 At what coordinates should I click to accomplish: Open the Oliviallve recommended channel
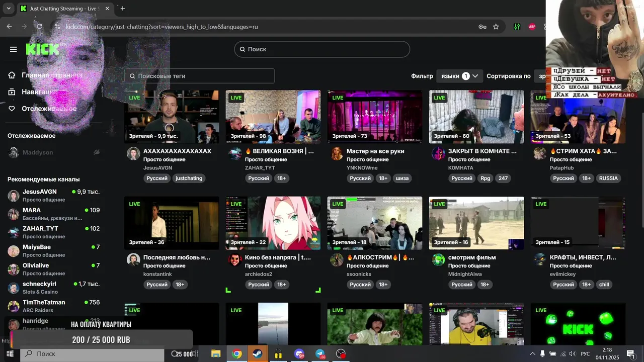tap(54, 269)
